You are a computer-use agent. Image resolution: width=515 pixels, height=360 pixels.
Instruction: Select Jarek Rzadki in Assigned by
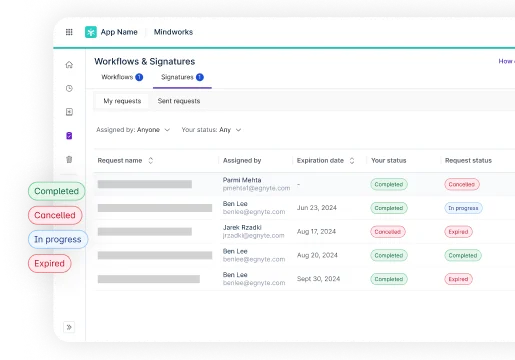tap(242, 227)
